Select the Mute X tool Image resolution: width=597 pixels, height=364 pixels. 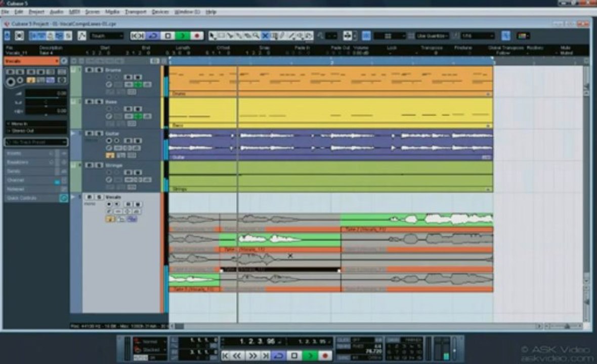click(265, 36)
